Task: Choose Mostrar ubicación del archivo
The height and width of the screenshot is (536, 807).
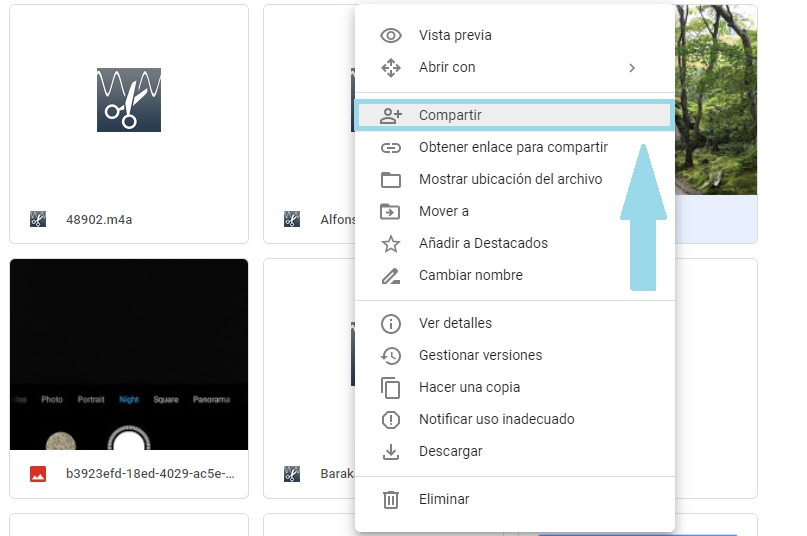Action: [515, 180]
